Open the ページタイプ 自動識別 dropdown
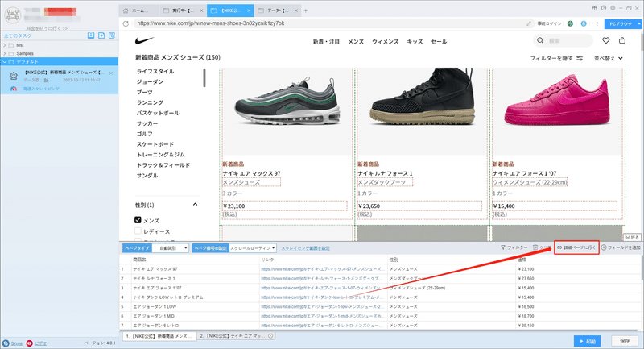 pyautogui.click(x=171, y=248)
